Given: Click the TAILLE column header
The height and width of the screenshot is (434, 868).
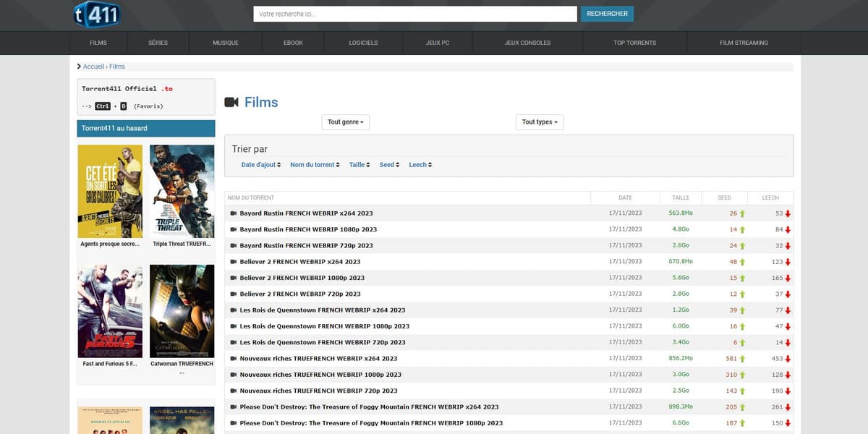Looking at the screenshot, I should (681, 197).
